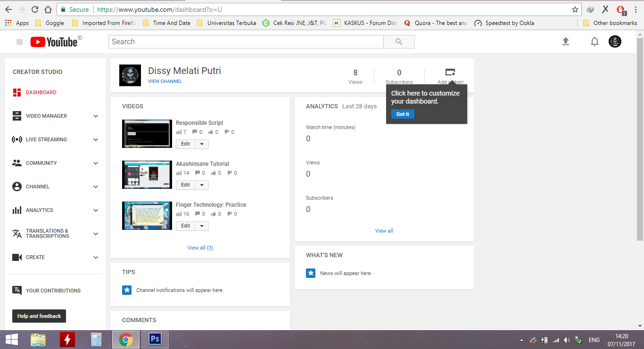644x349 pixels.
Task: Expand the Channel section chevron
Action: pos(96,187)
